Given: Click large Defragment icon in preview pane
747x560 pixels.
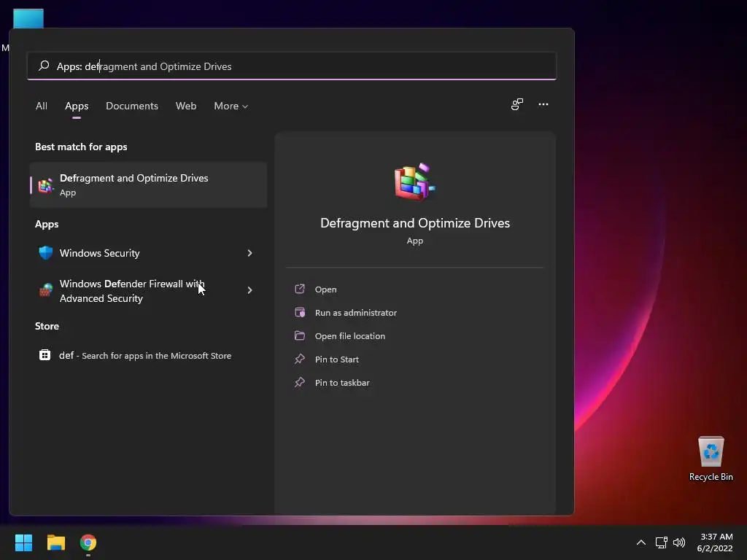Looking at the screenshot, I should pos(414,182).
